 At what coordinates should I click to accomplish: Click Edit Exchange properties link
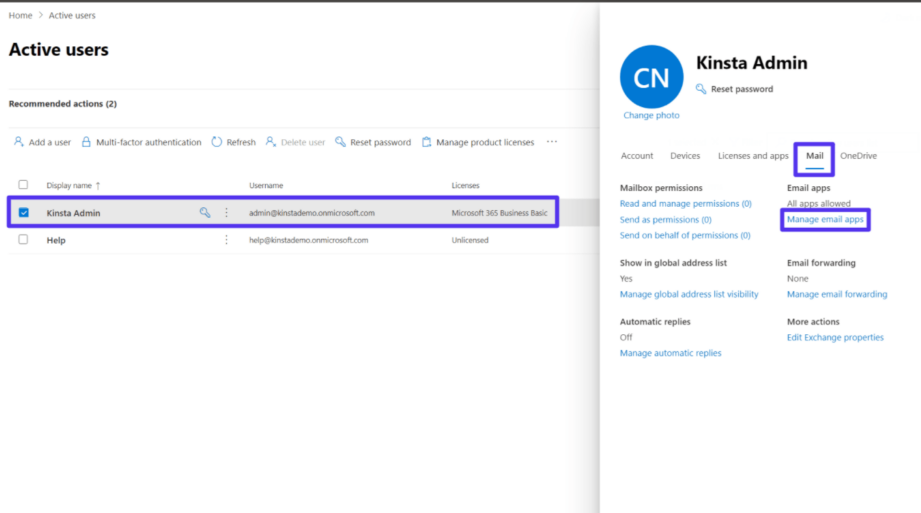point(835,337)
